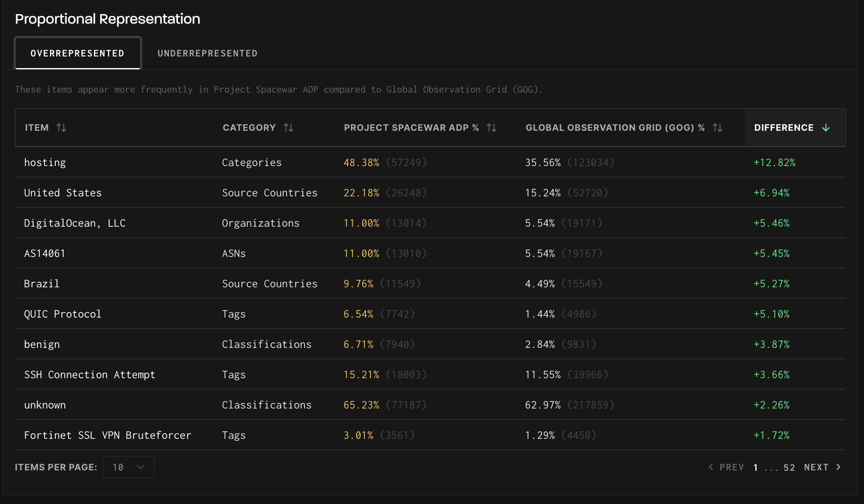Go to the NEXT page

816,467
